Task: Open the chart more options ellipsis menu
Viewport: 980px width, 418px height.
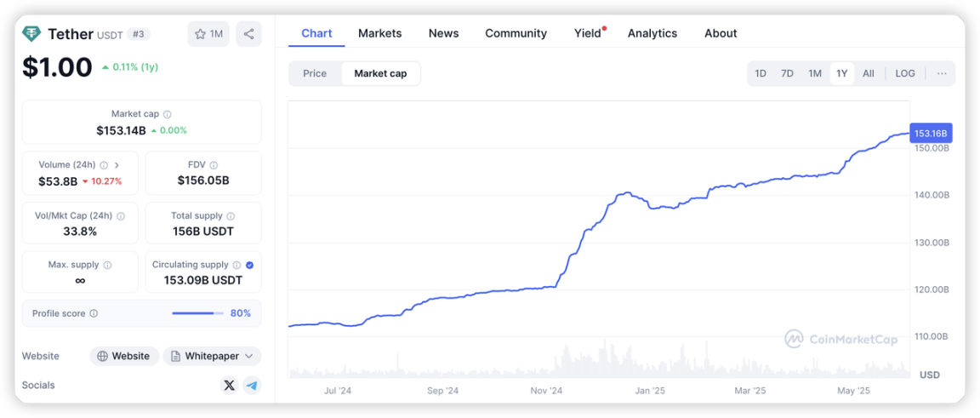Action: (x=942, y=73)
